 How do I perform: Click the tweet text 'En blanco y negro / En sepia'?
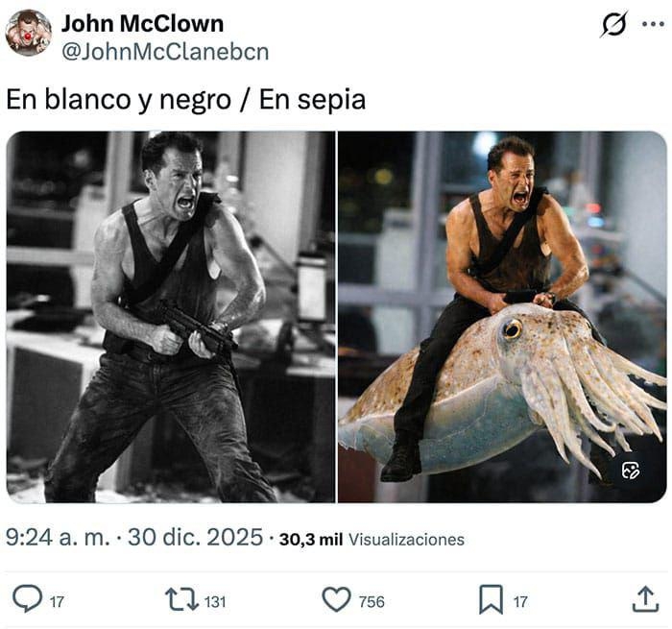pos(186,100)
